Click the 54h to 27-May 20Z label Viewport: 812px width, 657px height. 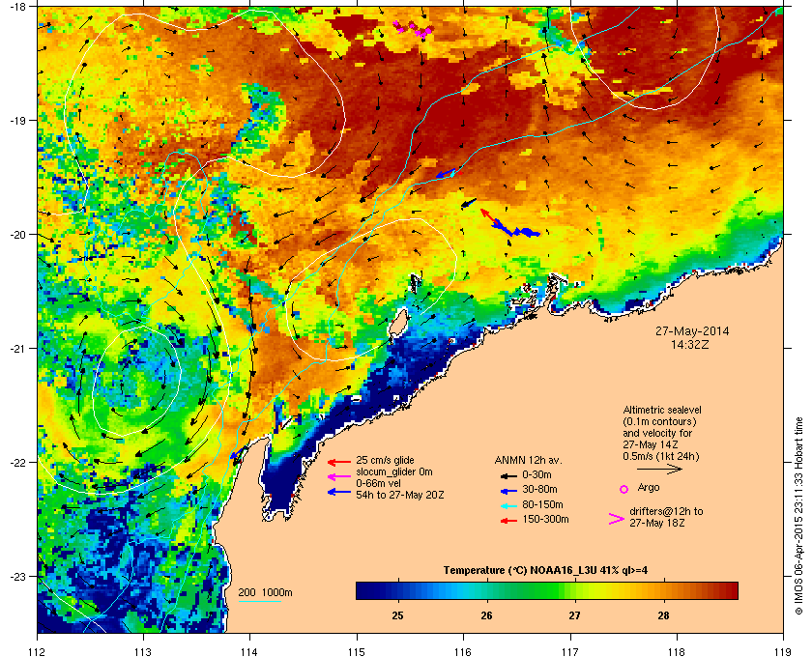[400, 495]
